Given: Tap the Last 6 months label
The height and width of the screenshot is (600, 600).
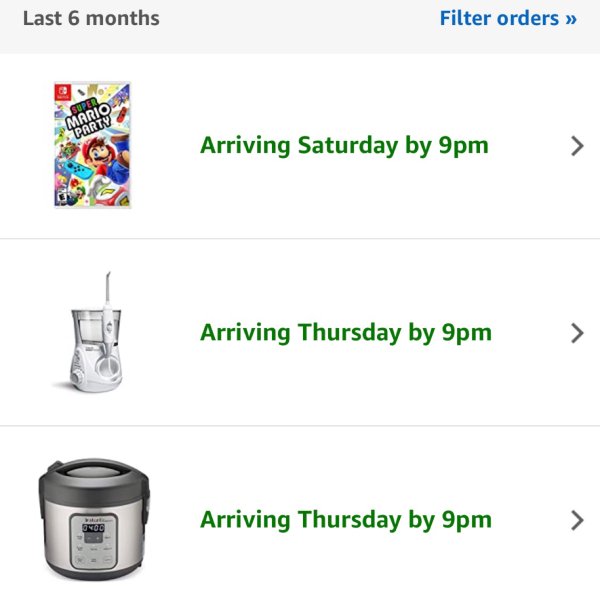Looking at the screenshot, I should [x=91, y=18].
